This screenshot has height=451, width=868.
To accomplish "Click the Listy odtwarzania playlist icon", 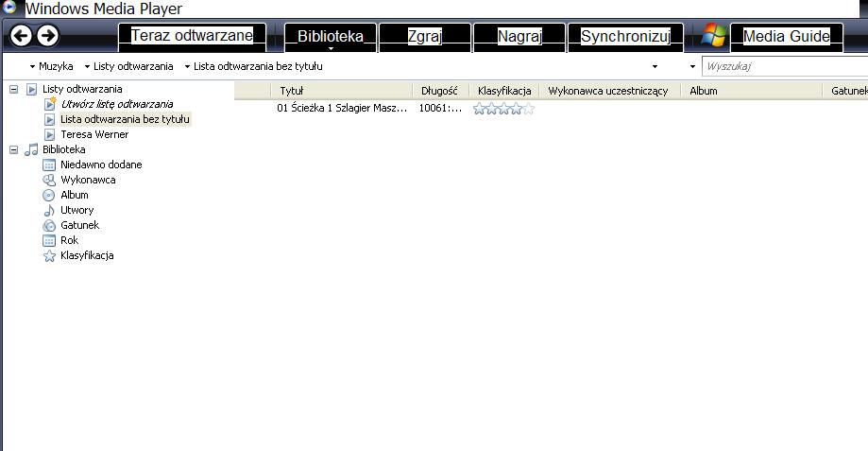I will (x=31, y=89).
